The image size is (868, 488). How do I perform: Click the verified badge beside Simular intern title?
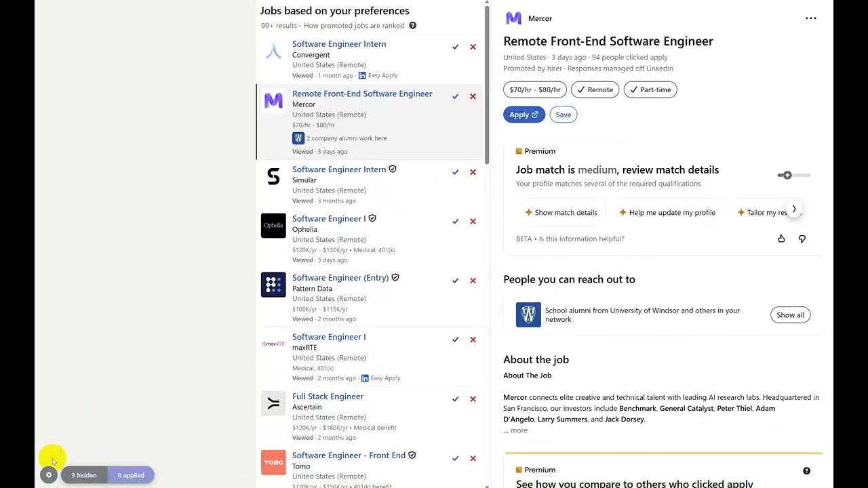click(x=392, y=169)
